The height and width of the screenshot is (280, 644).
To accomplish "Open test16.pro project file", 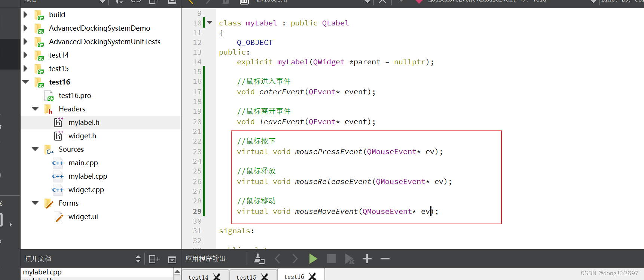I will [75, 95].
